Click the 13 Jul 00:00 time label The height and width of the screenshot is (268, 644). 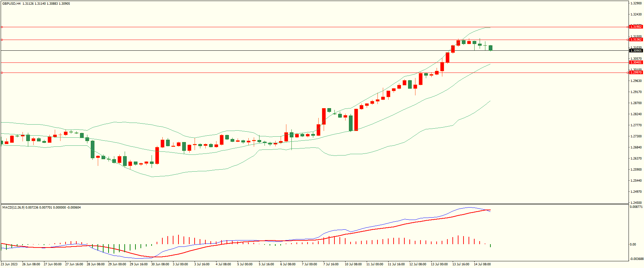pyautogui.click(x=439, y=264)
